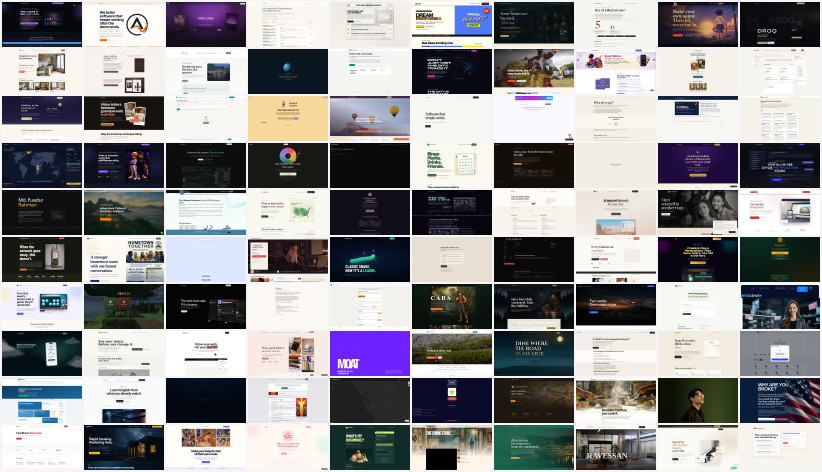Select the 'When the network goes away' radio thumbnail

tap(42, 260)
